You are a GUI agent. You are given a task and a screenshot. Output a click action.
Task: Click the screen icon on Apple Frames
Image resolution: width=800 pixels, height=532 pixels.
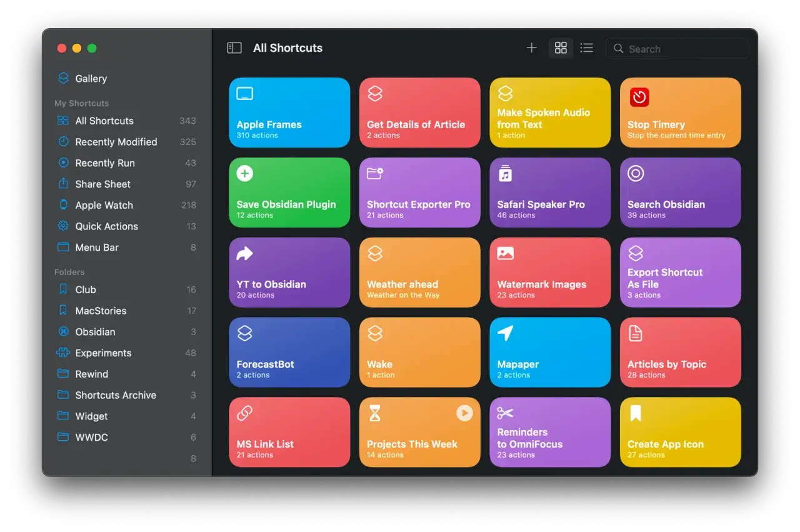pyautogui.click(x=245, y=94)
